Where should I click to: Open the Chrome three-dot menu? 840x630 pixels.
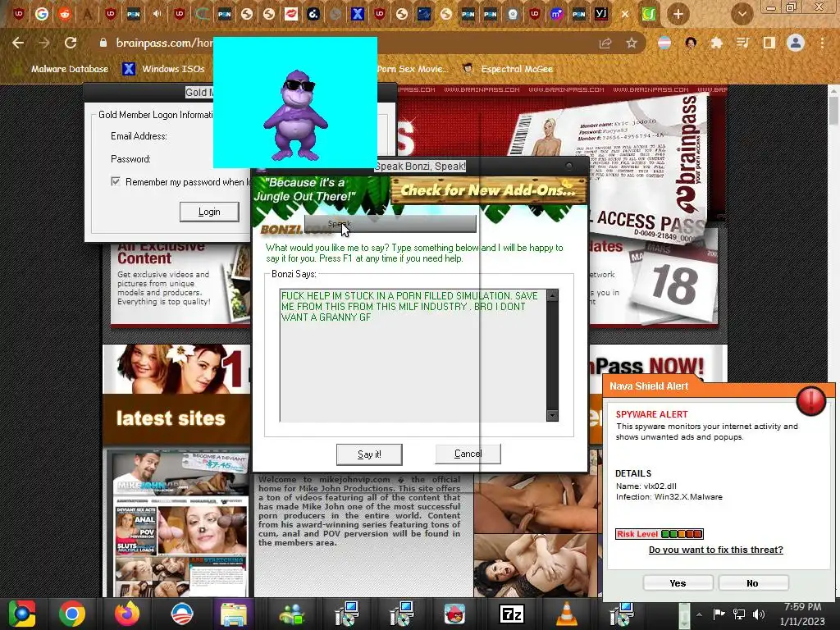click(x=822, y=43)
